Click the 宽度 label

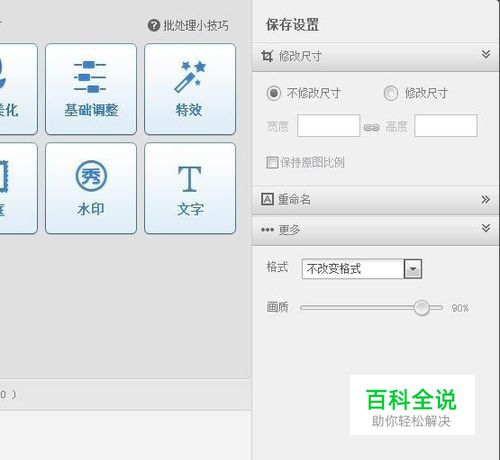[278, 127]
